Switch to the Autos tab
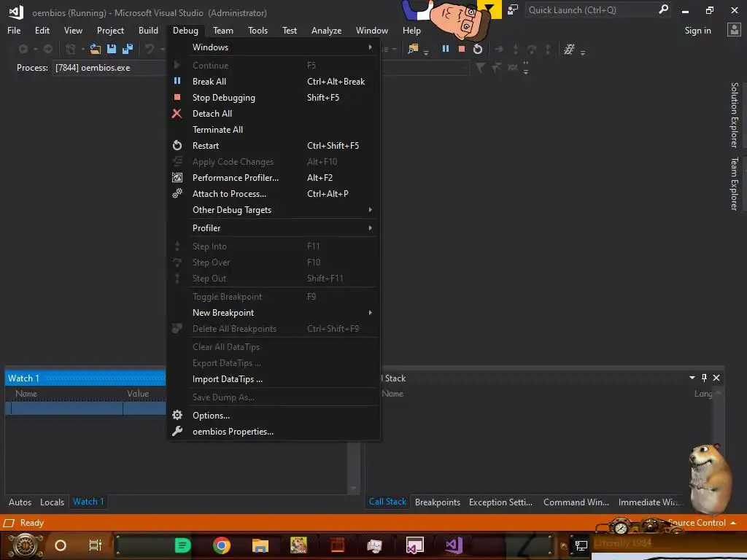 coord(20,502)
